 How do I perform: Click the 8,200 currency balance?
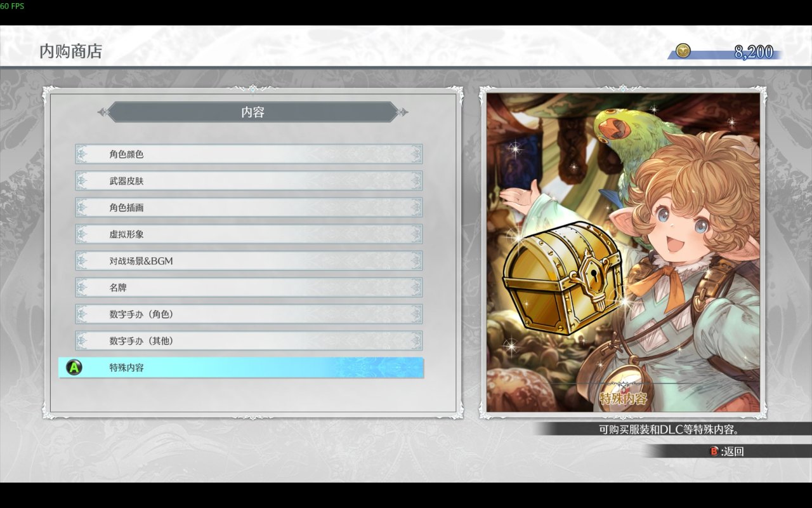pyautogui.click(x=754, y=52)
